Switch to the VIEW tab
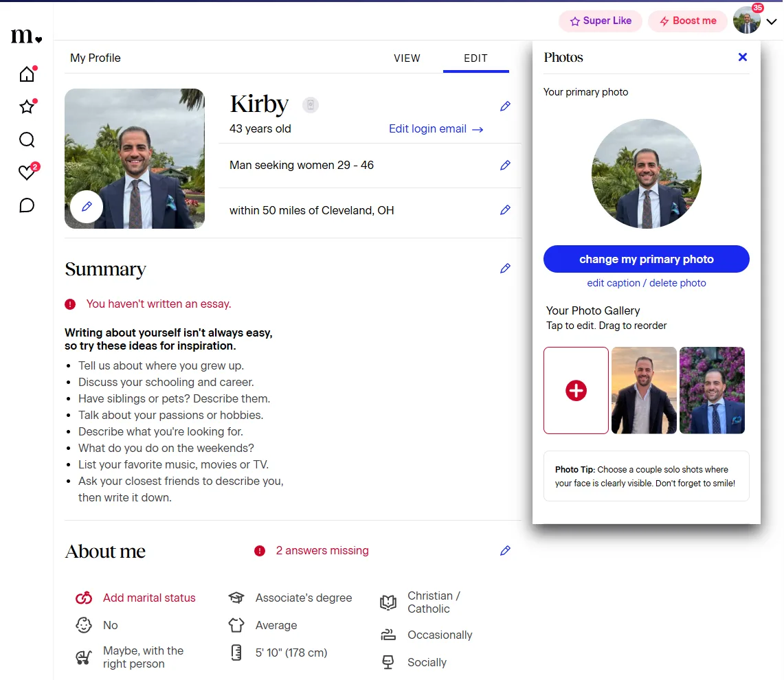Viewport: 784px width, 680px height. click(407, 58)
